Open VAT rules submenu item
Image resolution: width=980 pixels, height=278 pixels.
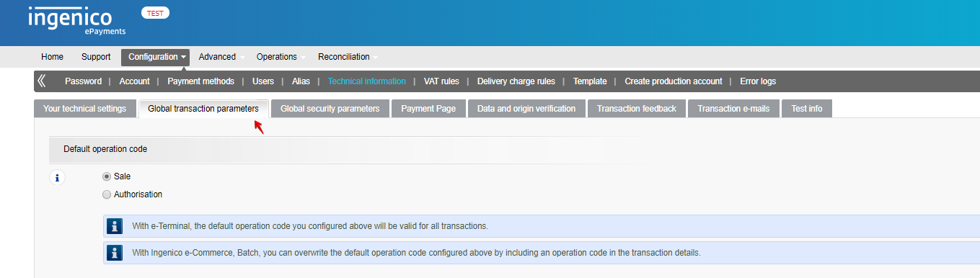pos(441,81)
